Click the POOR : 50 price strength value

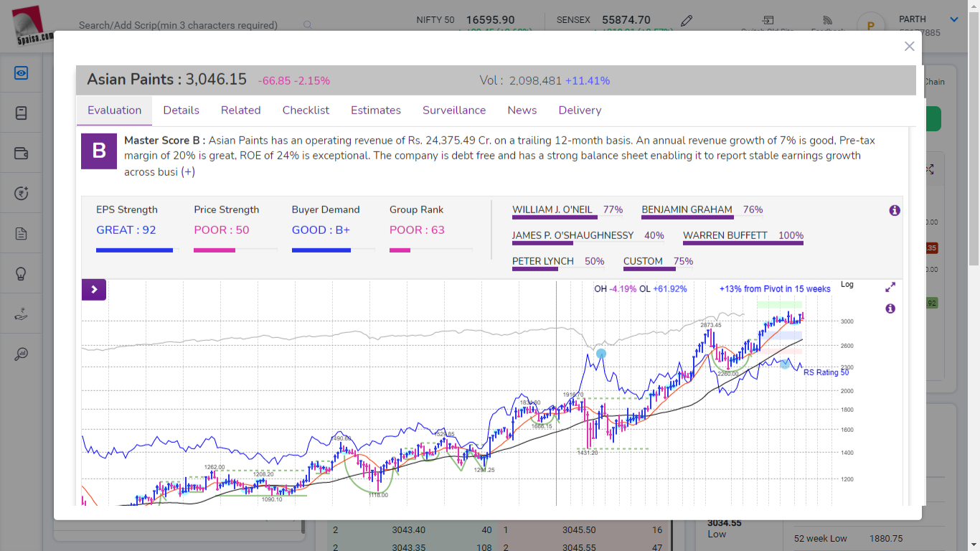222,230
